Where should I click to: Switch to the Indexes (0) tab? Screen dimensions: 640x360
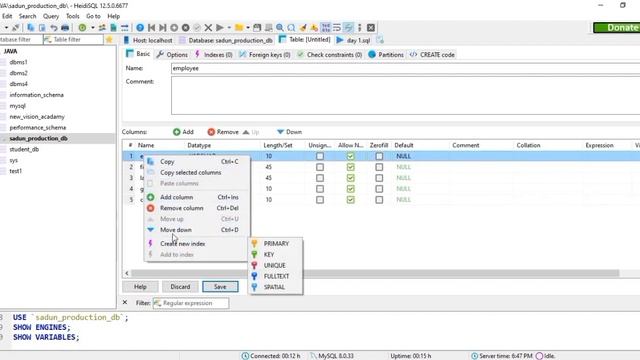(x=214, y=54)
